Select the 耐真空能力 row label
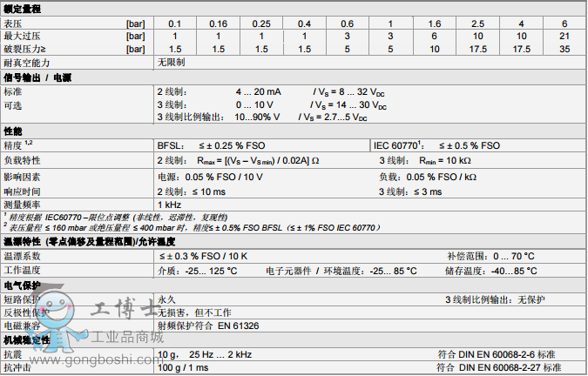The image size is (588, 376). (27, 64)
